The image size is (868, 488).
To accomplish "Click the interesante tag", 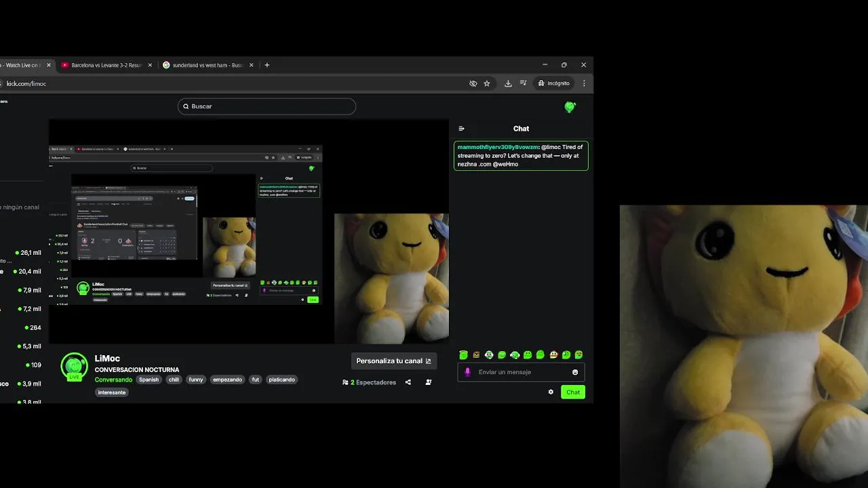I will pos(112,392).
